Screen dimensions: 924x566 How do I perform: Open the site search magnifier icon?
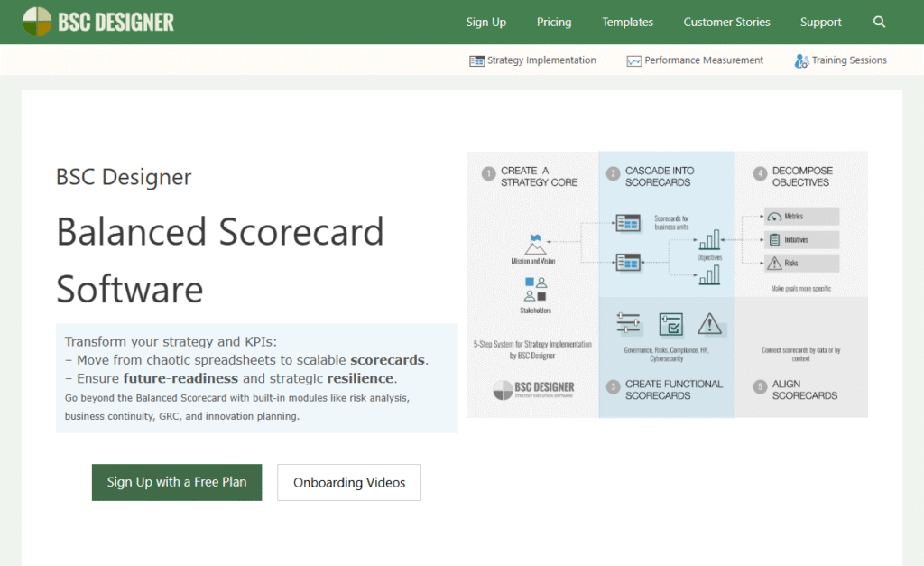tap(879, 22)
